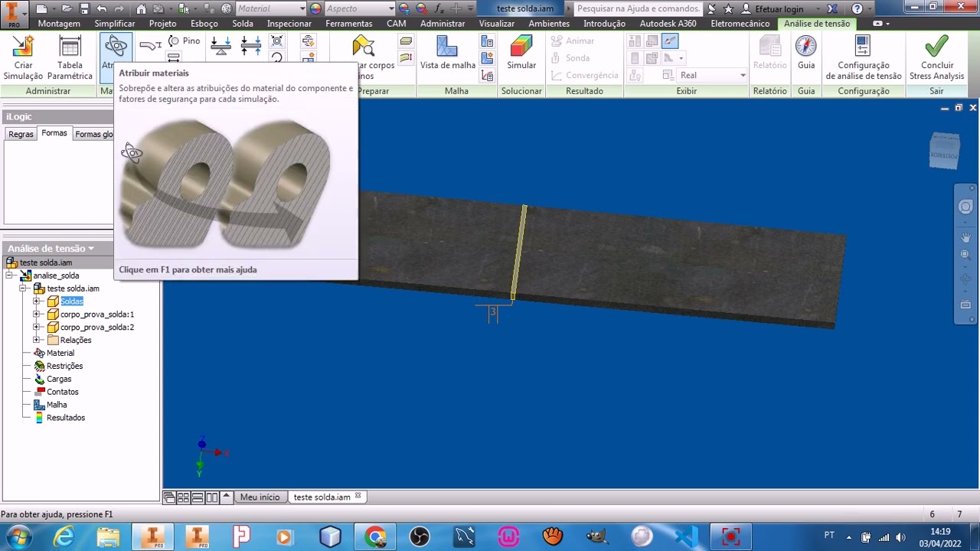980x551 pixels.
Task: Click the Autodesk Exchange X icon
Action: coord(832,8)
